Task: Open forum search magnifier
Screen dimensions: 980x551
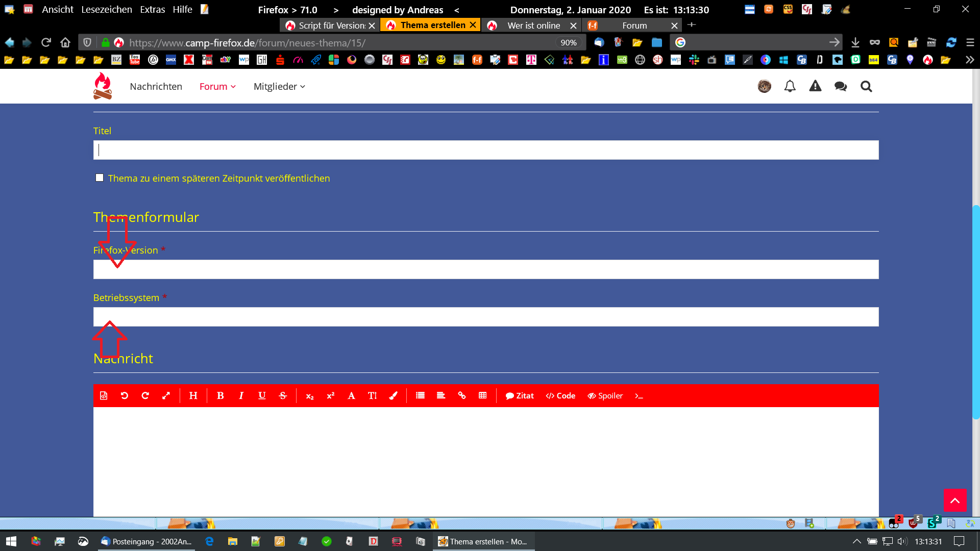Action: click(x=866, y=86)
